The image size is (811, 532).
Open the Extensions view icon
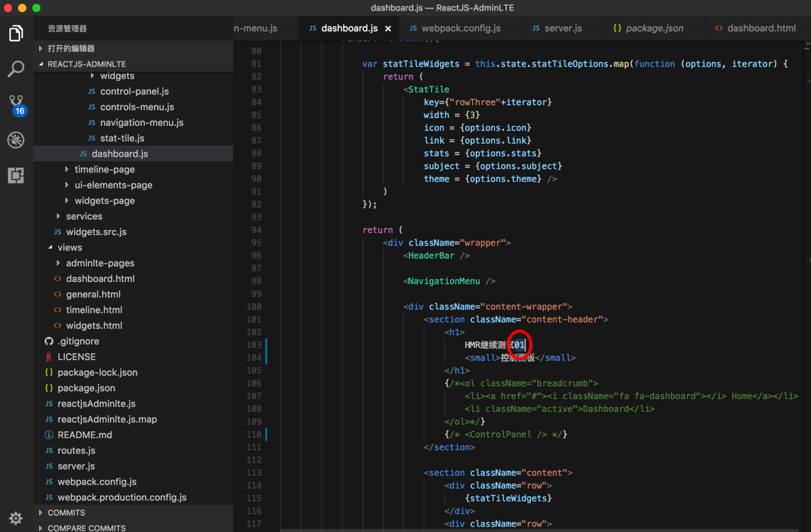[x=16, y=175]
